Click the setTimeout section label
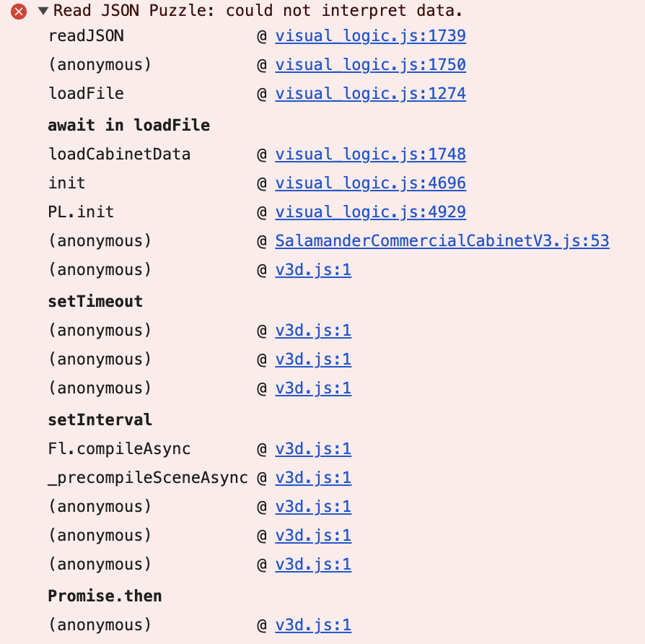Screen dimensions: 645x644 pyautogui.click(x=95, y=301)
